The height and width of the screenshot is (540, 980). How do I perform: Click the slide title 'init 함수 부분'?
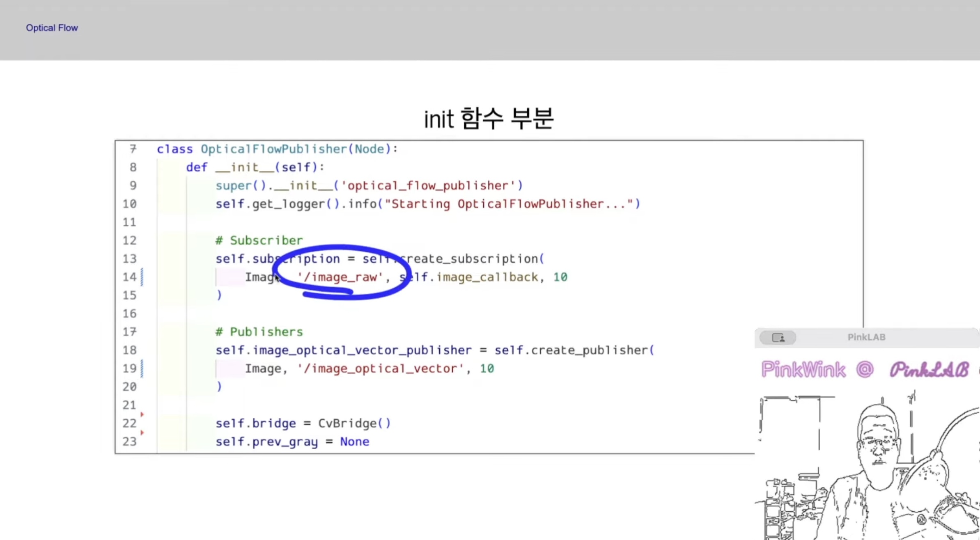coord(489,119)
